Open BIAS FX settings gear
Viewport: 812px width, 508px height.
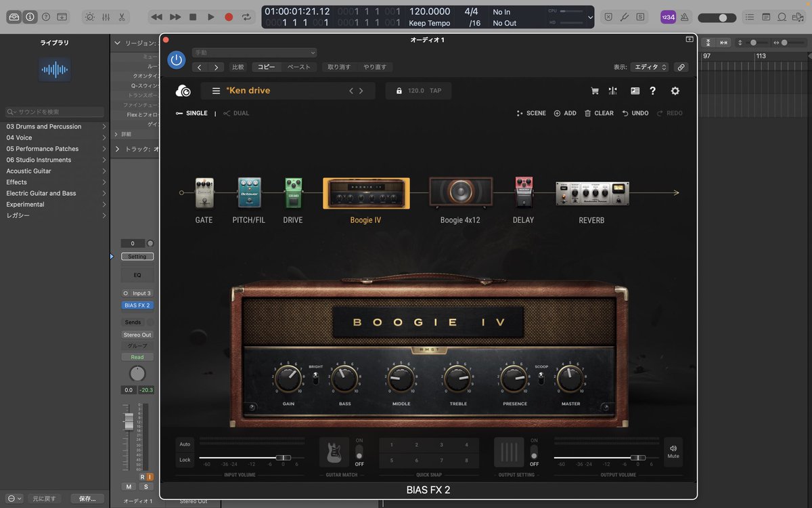click(x=675, y=91)
